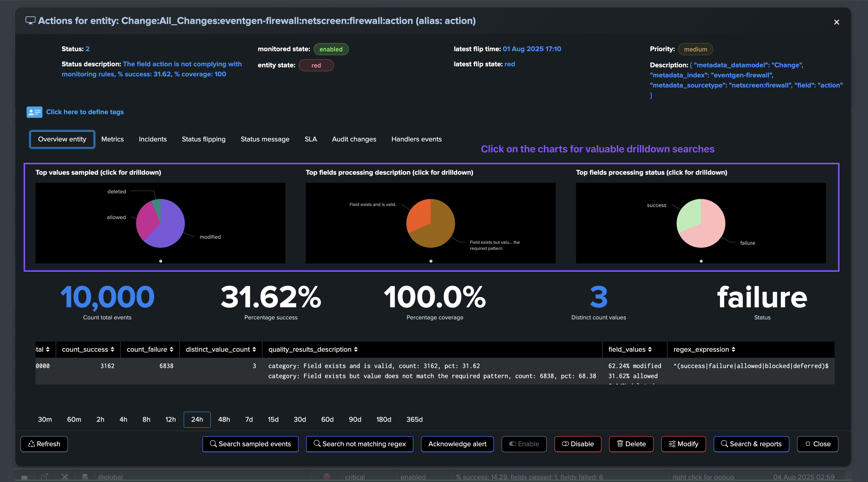Click the 10,000 count total events value
The image size is (868, 482).
coord(107,297)
